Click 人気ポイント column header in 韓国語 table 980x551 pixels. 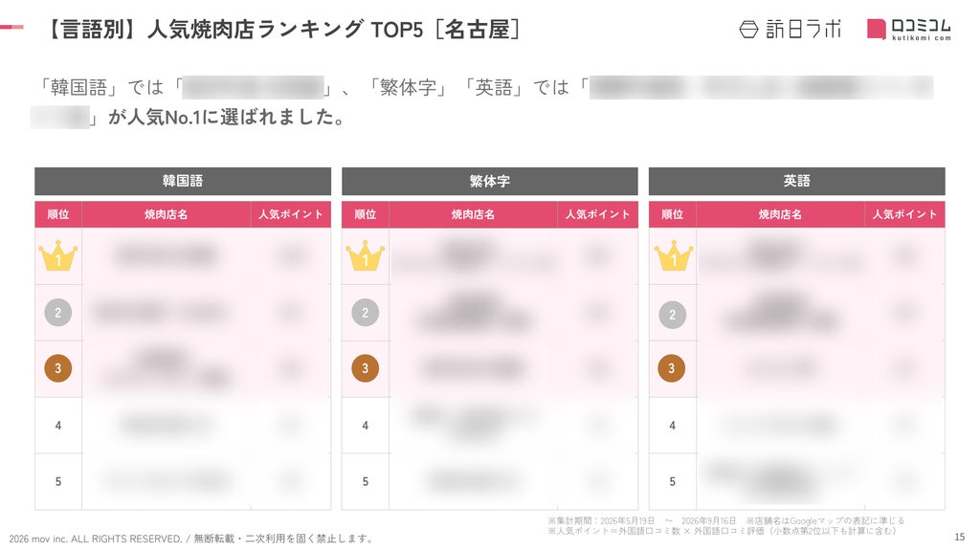[291, 214]
